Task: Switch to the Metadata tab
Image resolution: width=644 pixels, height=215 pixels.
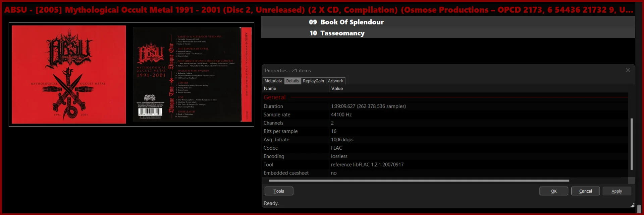Action: pyautogui.click(x=273, y=81)
